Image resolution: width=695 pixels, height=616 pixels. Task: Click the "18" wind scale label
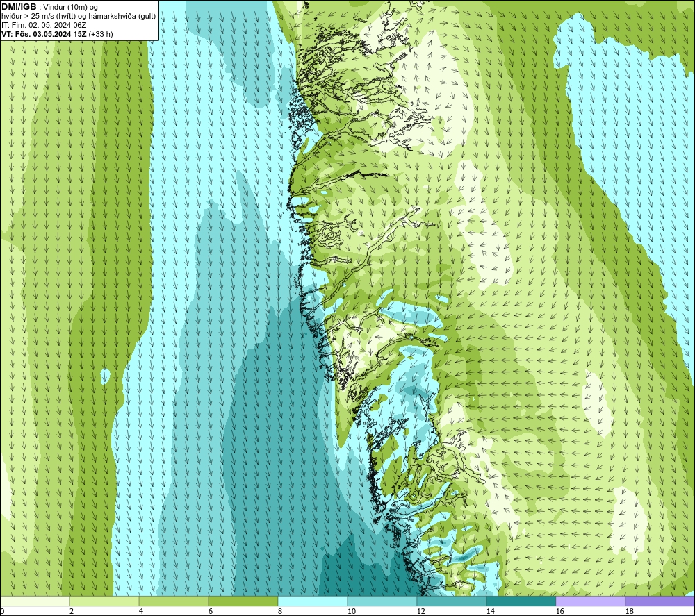click(x=629, y=612)
